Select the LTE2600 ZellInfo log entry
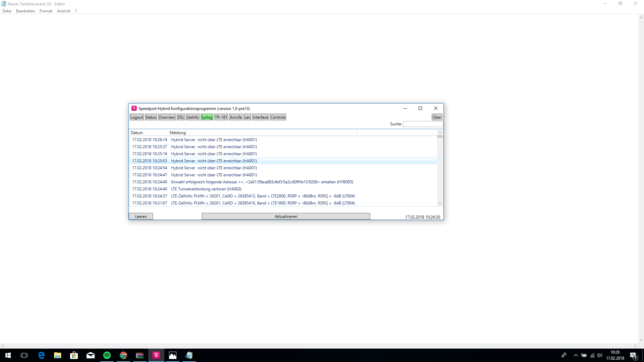Screen dimensions: 644x362 pos(283,196)
